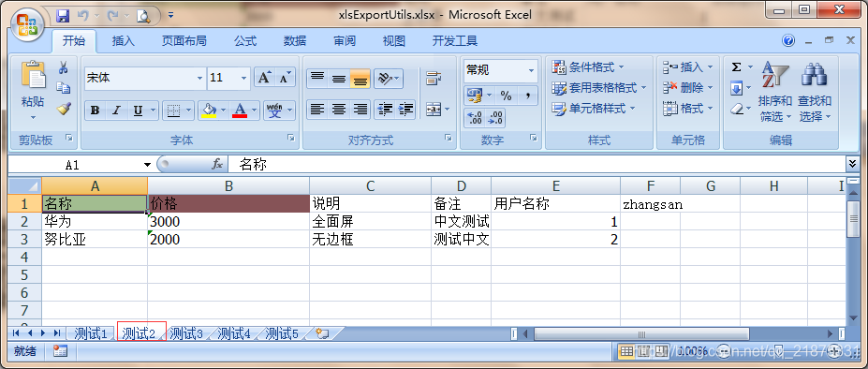Click the Office round button
868x369 pixels.
click(x=29, y=23)
